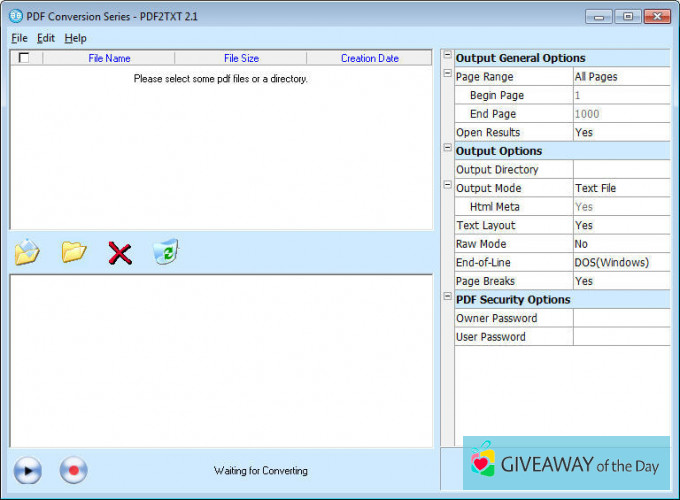This screenshot has height=500, width=680.
Task: Click the Owner Password input field
Action: (620, 318)
